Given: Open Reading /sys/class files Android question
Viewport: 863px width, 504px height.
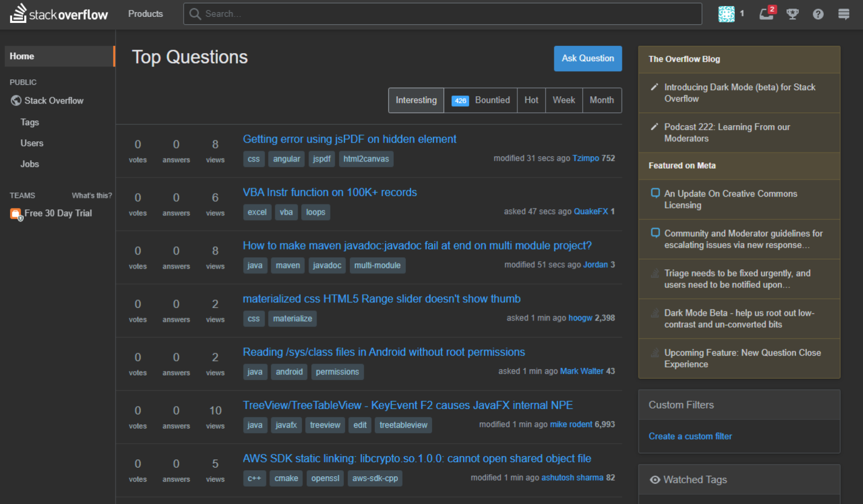Looking at the screenshot, I should [x=384, y=352].
